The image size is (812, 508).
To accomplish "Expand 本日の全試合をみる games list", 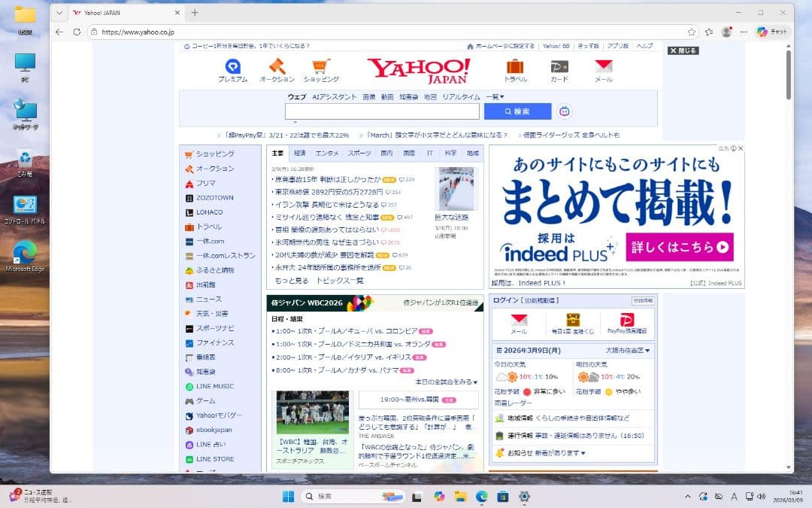I will click(446, 382).
